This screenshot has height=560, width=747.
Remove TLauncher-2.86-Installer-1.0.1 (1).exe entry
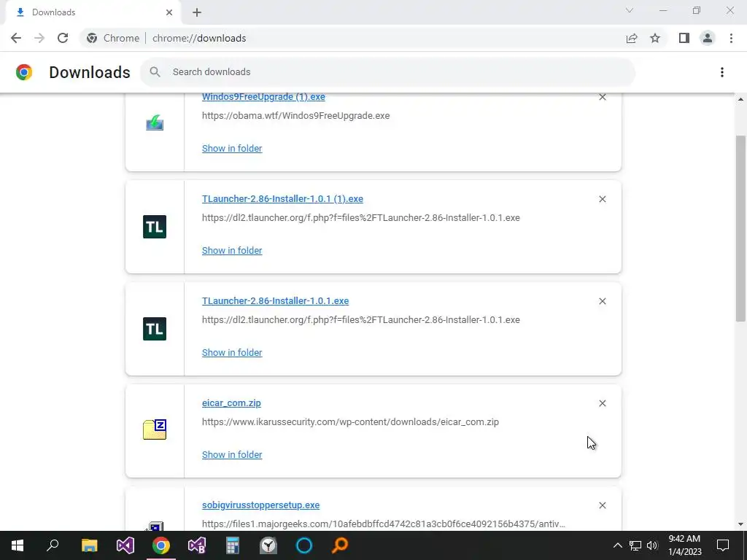tap(602, 199)
